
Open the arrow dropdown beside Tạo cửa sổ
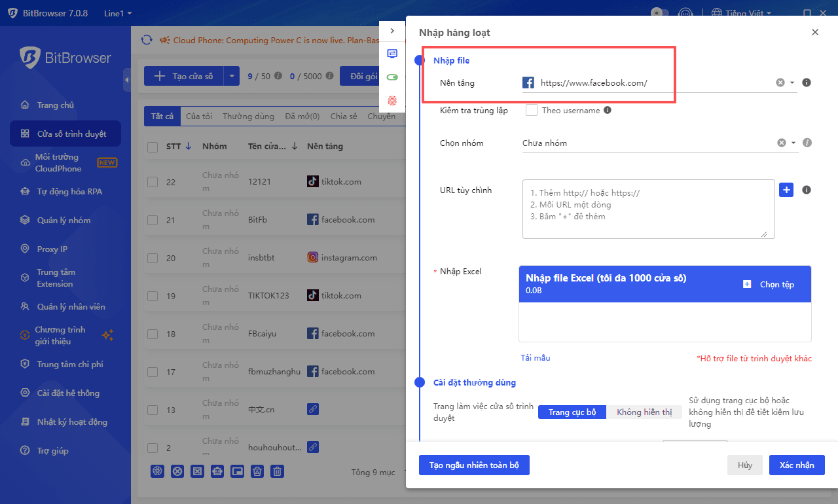click(x=232, y=77)
